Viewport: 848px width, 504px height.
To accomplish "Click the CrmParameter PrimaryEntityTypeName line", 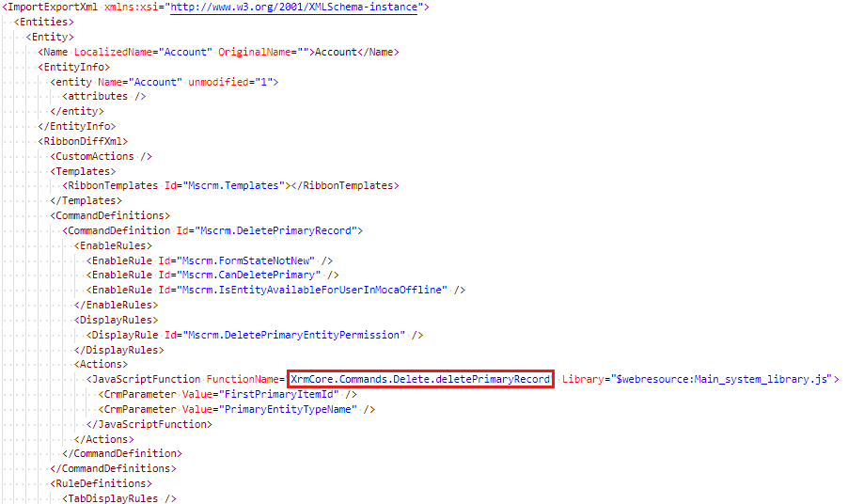I will pyautogui.click(x=236, y=410).
